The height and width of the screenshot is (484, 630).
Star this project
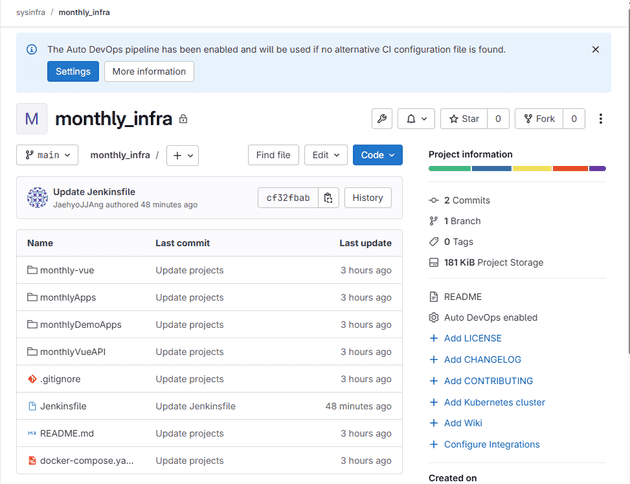464,119
